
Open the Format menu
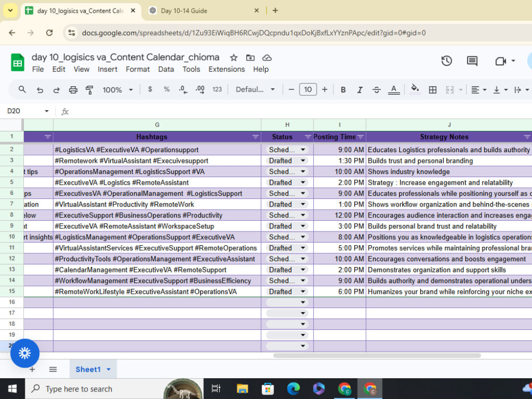137,69
